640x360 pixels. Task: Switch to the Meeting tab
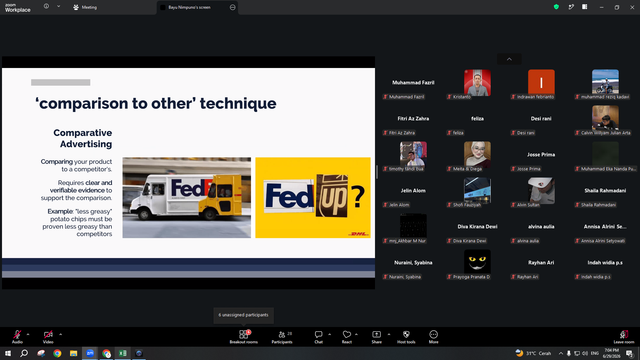click(x=85, y=7)
